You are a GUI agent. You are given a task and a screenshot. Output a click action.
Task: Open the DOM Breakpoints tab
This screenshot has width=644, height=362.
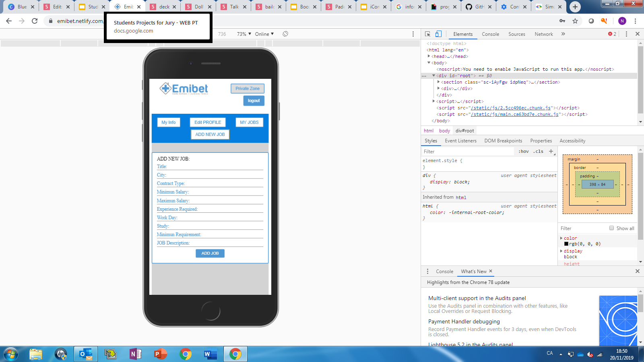503,141
